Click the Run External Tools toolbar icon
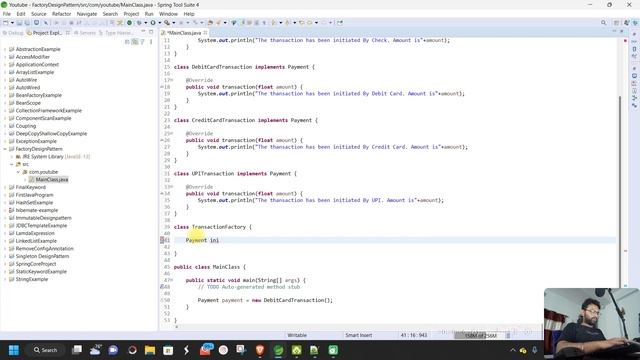The image size is (640, 360). 167,23
